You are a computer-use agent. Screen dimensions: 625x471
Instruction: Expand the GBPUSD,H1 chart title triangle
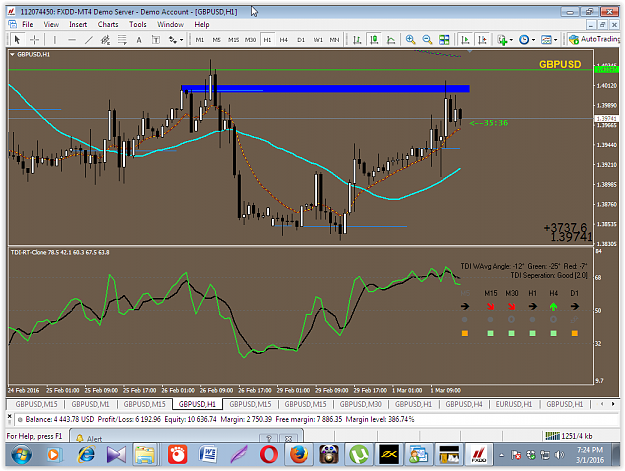12,55
